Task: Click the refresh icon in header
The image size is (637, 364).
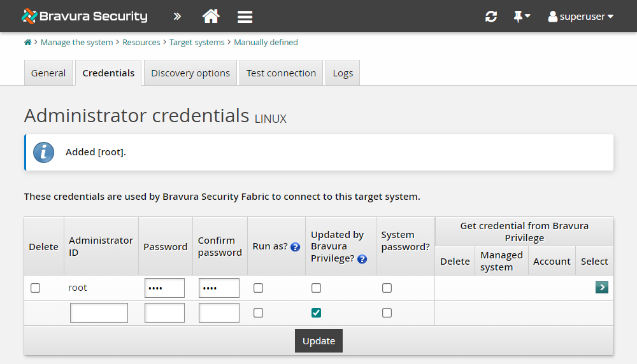Action: (x=491, y=17)
